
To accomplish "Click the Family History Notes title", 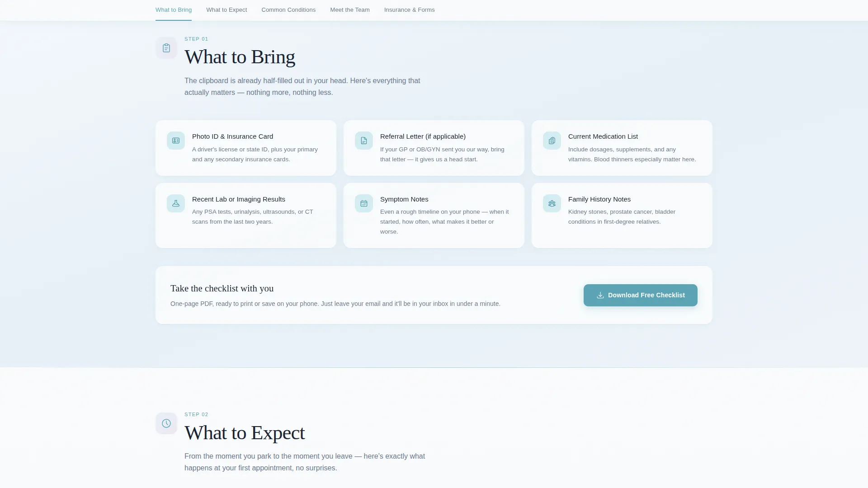I will point(599,199).
